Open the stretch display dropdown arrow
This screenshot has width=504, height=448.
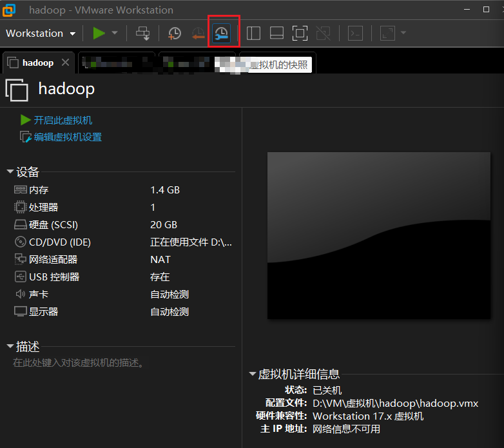(x=403, y=33)
